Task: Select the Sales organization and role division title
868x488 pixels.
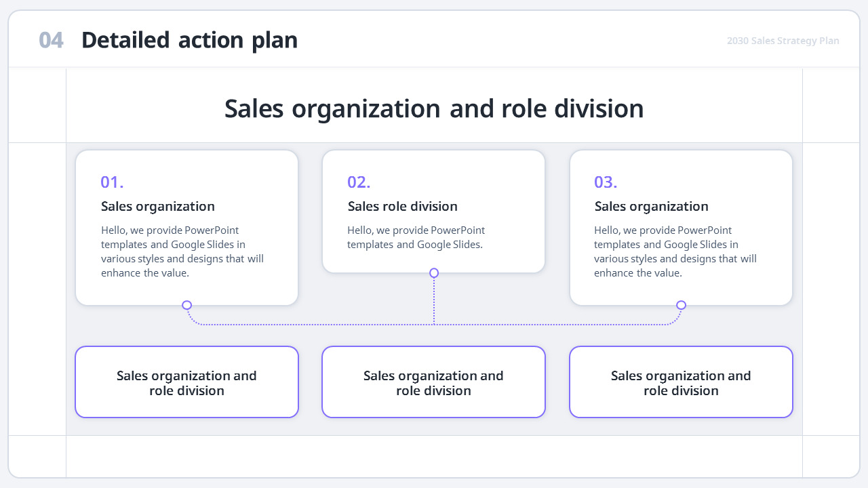Action: [434, 108]
